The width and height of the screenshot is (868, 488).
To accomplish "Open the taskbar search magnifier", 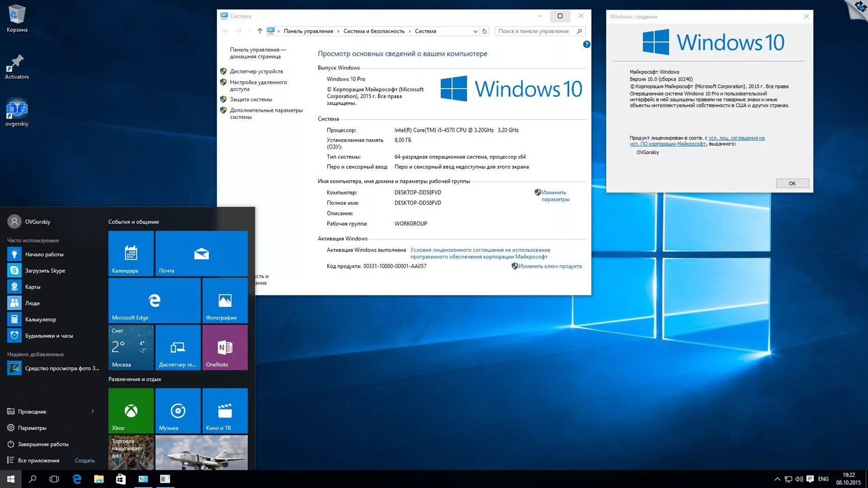I will pos(33,479).
